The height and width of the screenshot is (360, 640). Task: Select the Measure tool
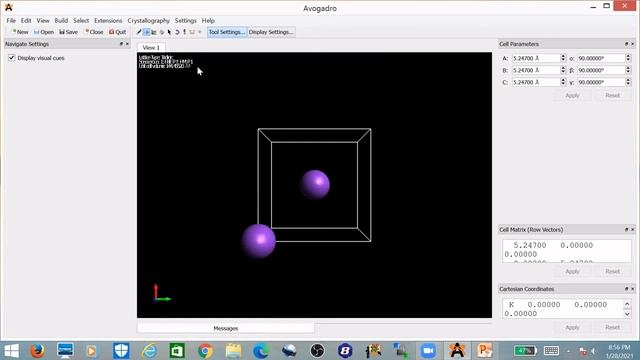[192, 32]
